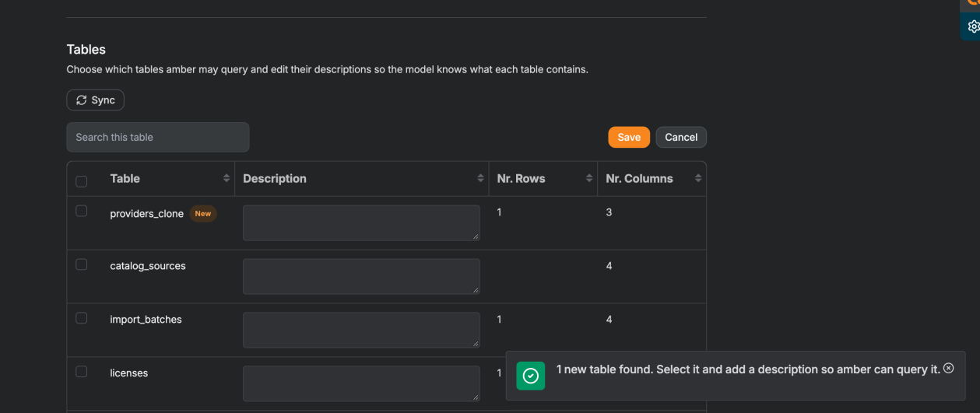Click the New badge on providers_clone
Screen dimensions: 980x413
(x=203, y=214)
